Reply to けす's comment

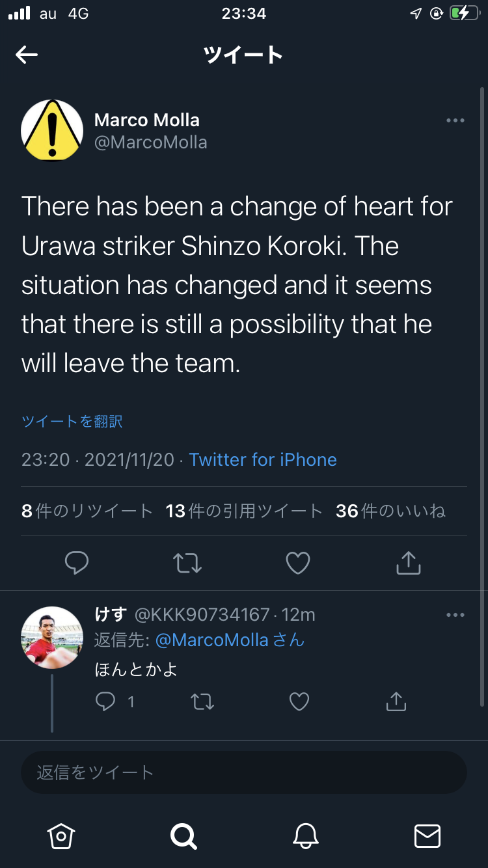pos(105,701)
